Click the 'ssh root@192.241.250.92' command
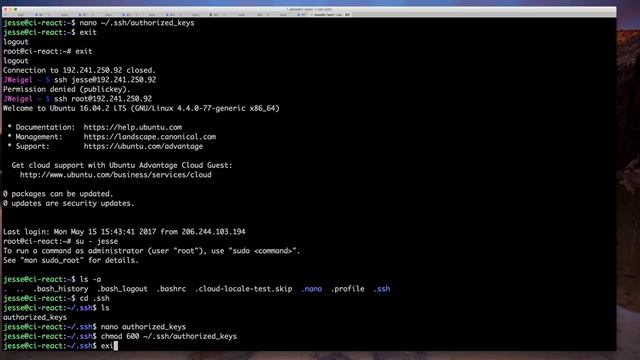This screenshot has height=360, width=640. click(103, 99)
